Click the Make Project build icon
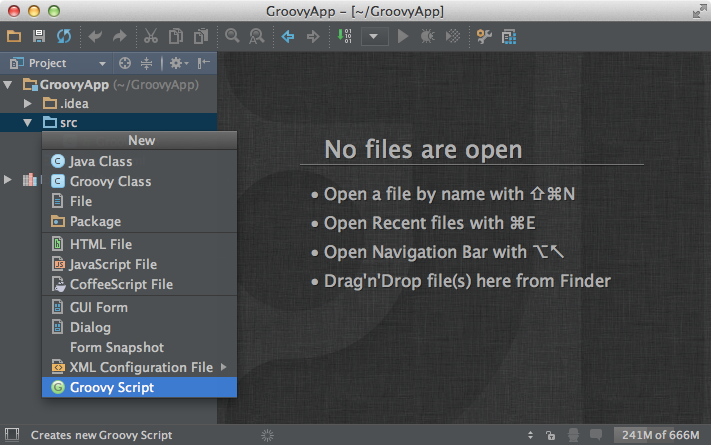The width and height of the screenshot is (711, 445). tap(345, 36)
